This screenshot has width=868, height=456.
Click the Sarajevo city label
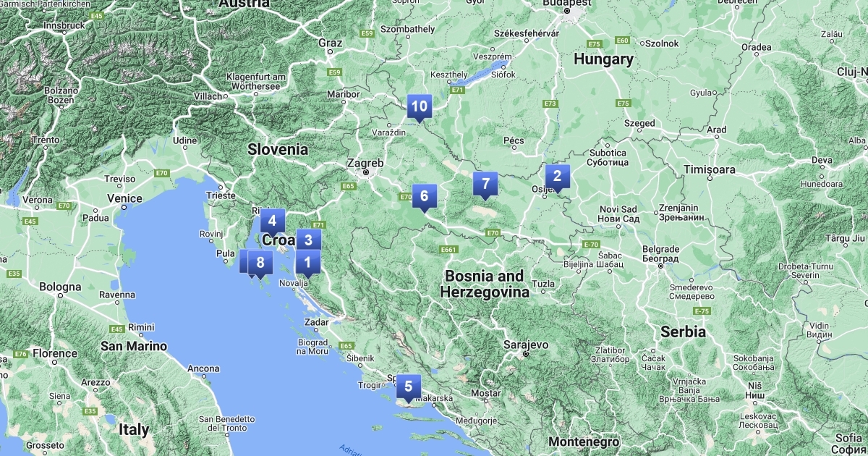point(527,345)
